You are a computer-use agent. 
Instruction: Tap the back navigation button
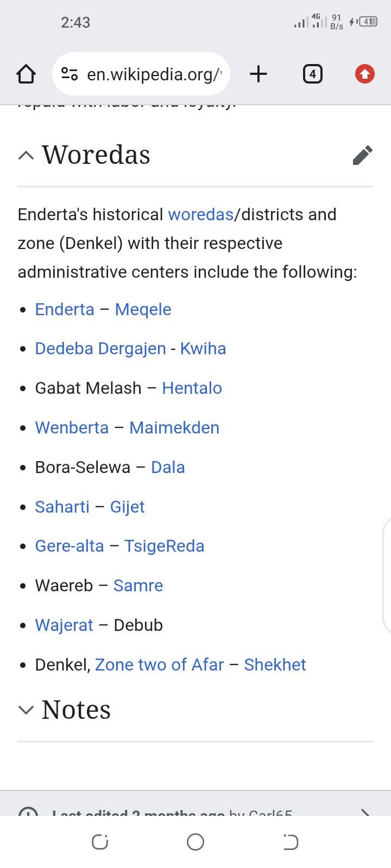point(291,842)
